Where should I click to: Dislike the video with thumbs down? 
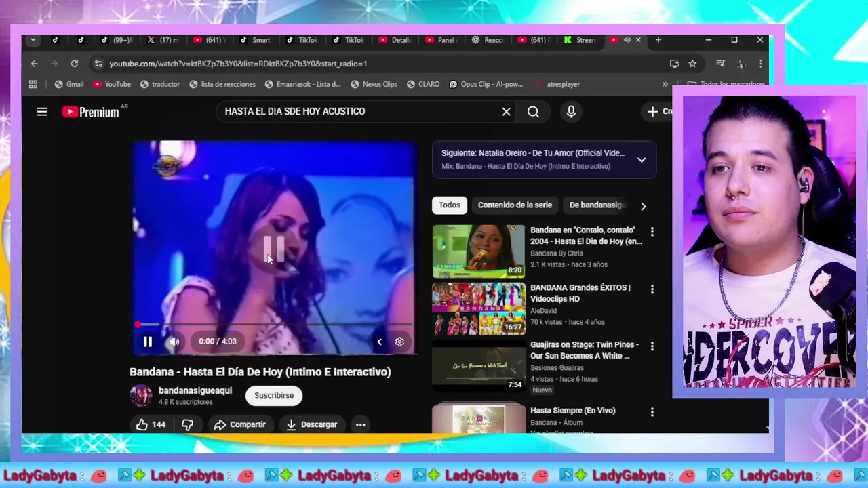tap(188, 424)
